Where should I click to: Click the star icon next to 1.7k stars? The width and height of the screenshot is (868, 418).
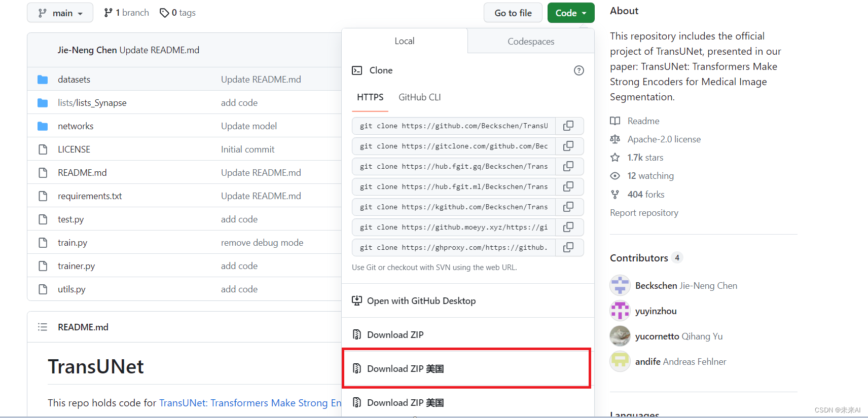click(x=615, y=158)
